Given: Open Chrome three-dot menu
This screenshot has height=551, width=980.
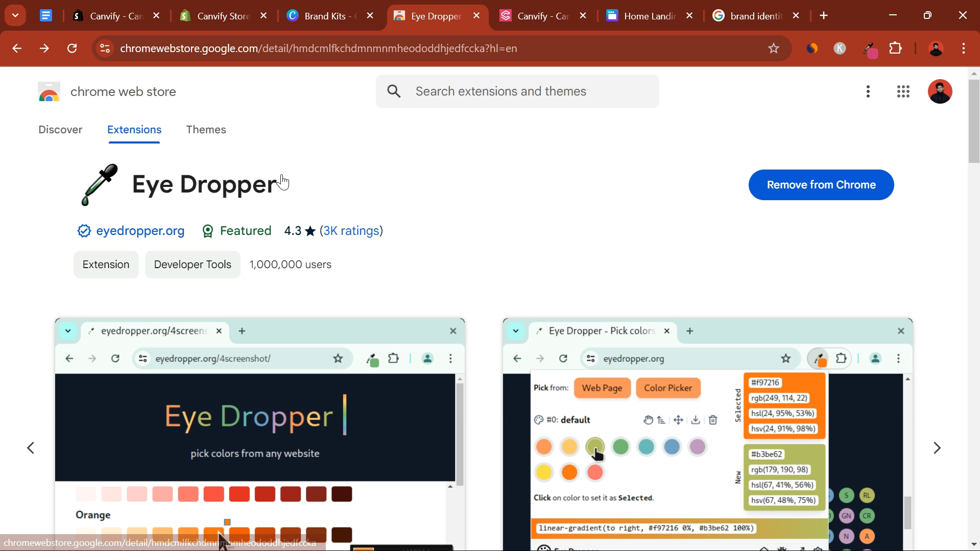Looking at the screenshot, I should pos(964,49).
